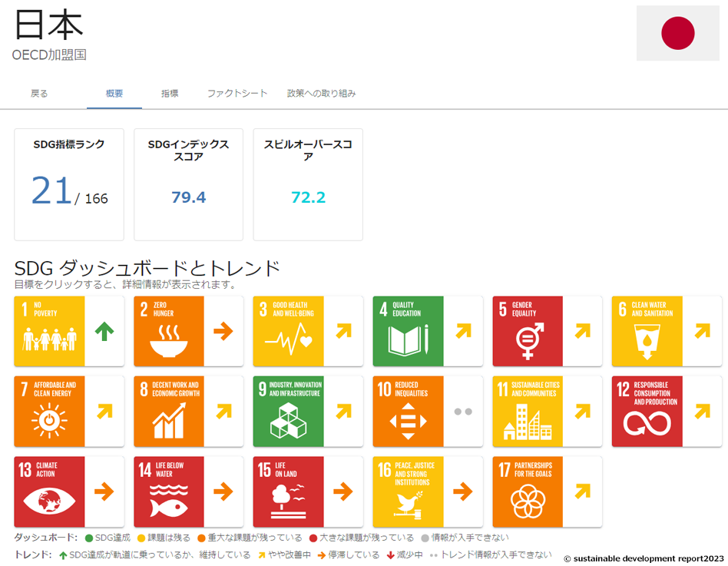Switch to the 指標 tab
Image resolution: width=728 pixels, height=566 pixels.
tap(170, 94)
